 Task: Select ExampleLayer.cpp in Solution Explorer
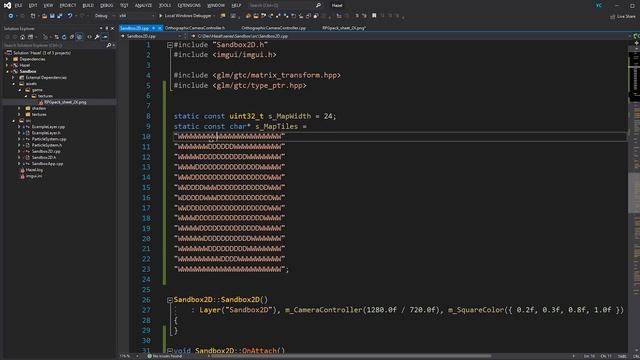click(x=48, y=127)
